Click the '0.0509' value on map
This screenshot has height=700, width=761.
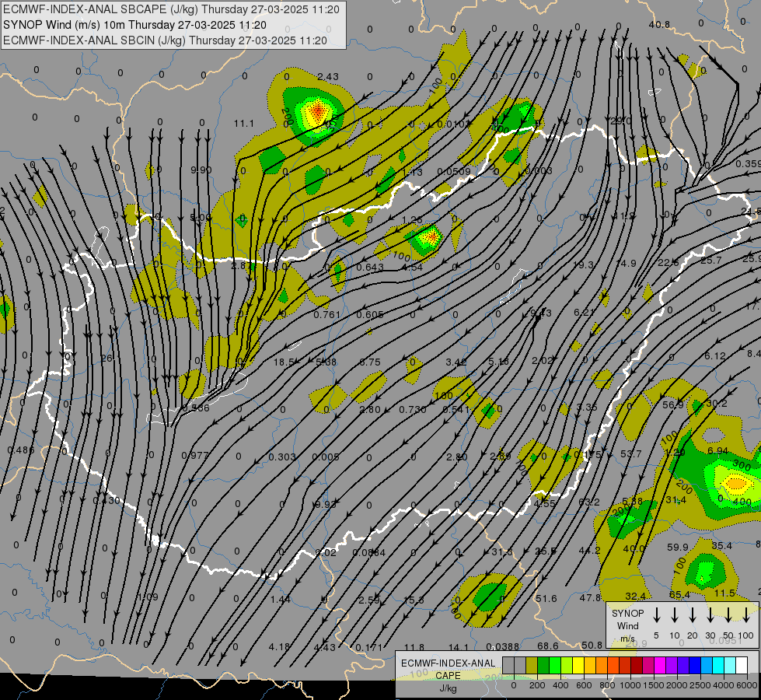[454, 171]
